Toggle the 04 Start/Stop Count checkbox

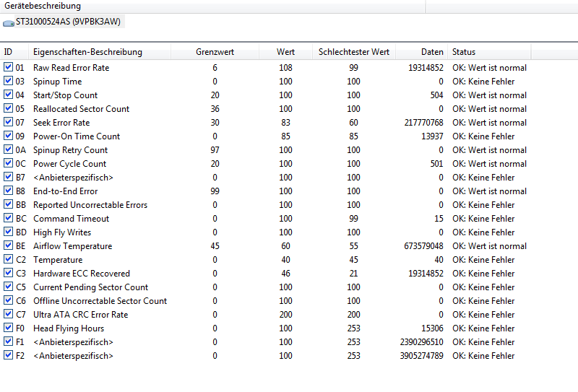tap(8, 95)
